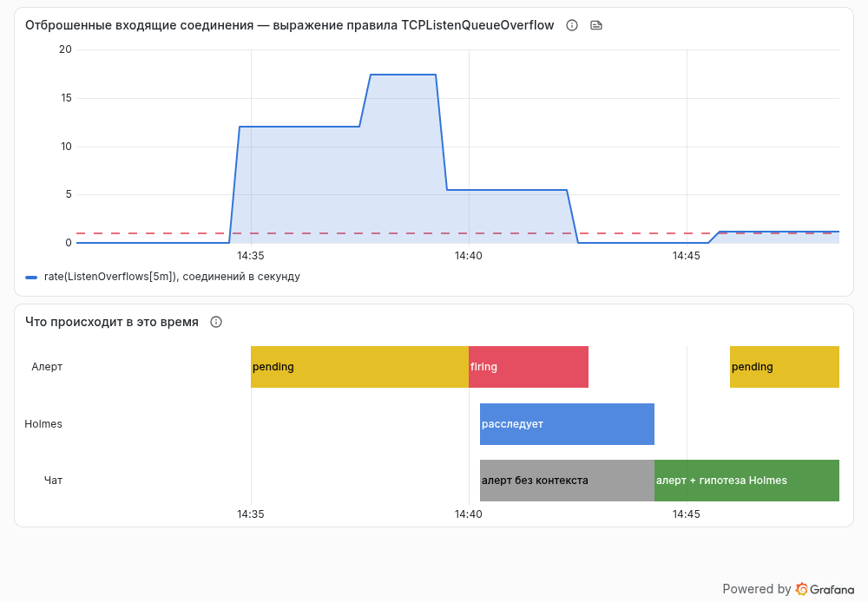The width and height of the screenshot is (868, 602).
Task: Click the chart peak plateau near 17
Action: pos(403,75)
